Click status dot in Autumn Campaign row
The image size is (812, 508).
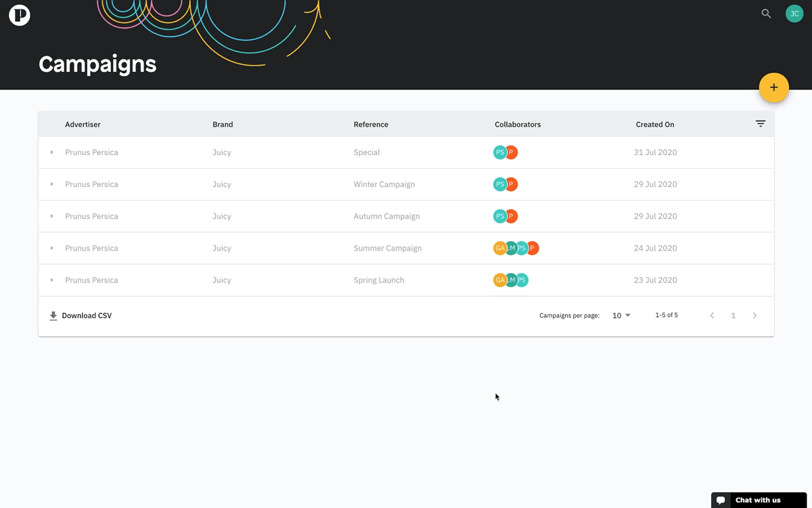coord(52,216)
